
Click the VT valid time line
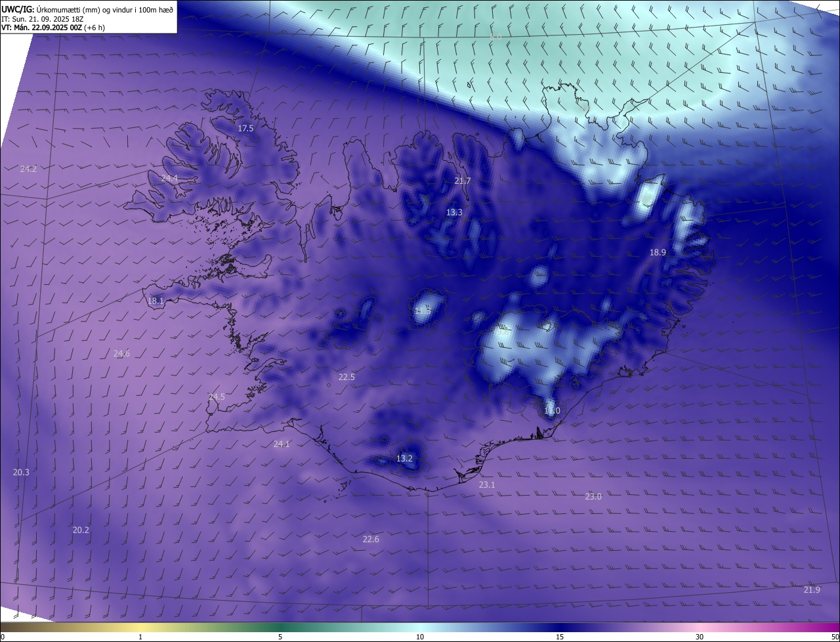point(53,28)
